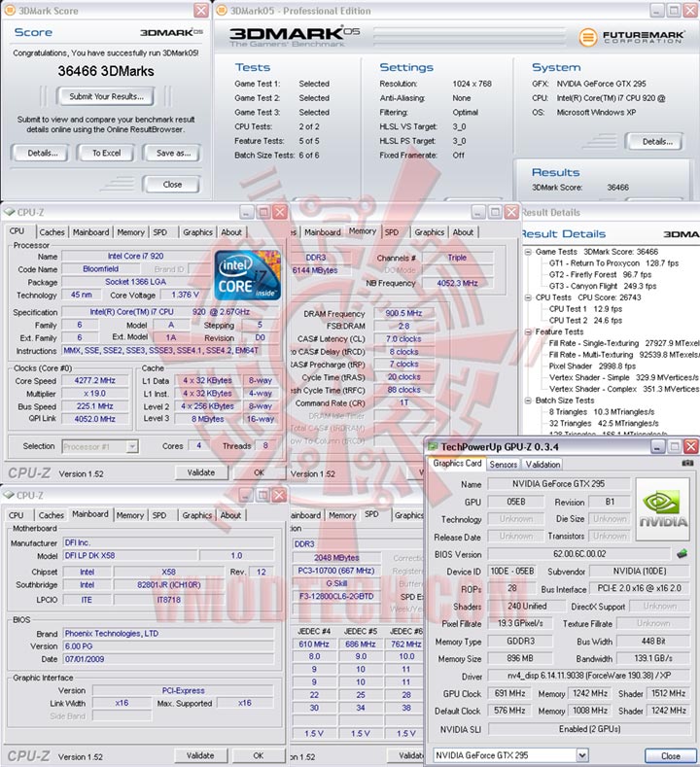Open SPD tab in CPU-Z mainboard window

159,515
